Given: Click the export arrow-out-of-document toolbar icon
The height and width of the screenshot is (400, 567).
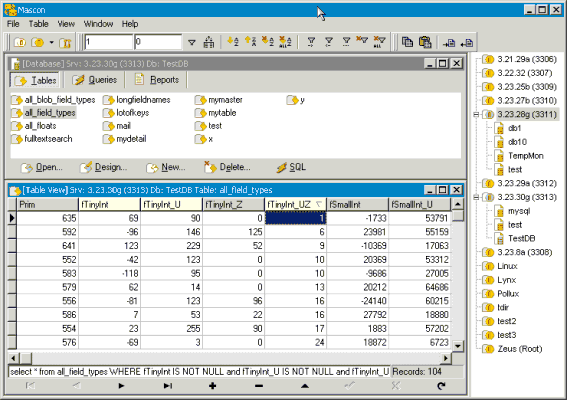Looking at the screenshot, I should (467, 43).
